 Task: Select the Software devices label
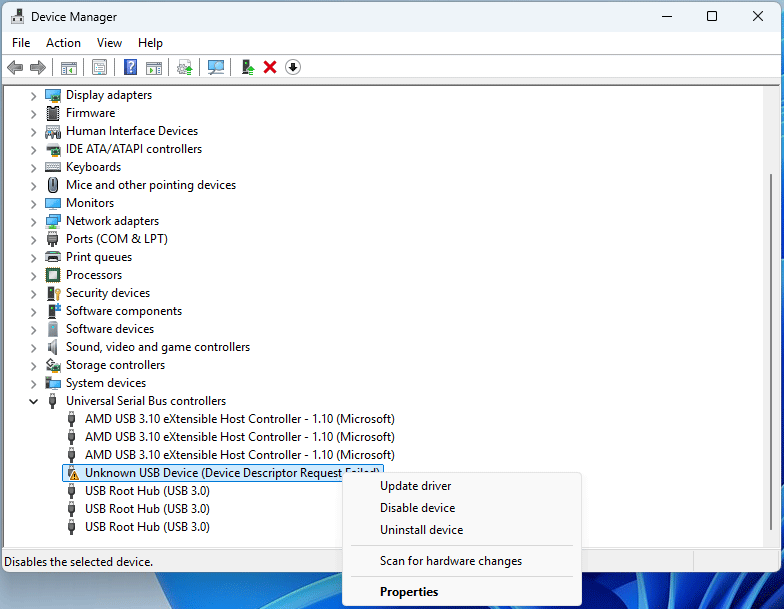[x=110, y=329]
